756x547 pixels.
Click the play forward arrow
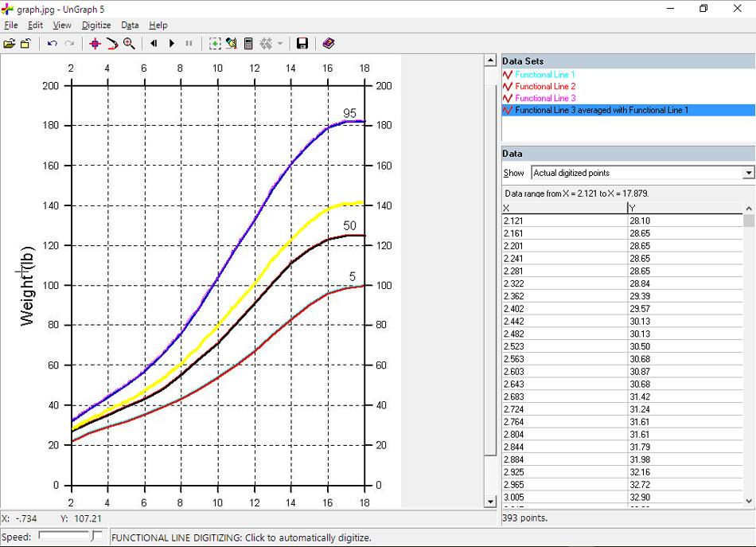(x=172, y=44)
